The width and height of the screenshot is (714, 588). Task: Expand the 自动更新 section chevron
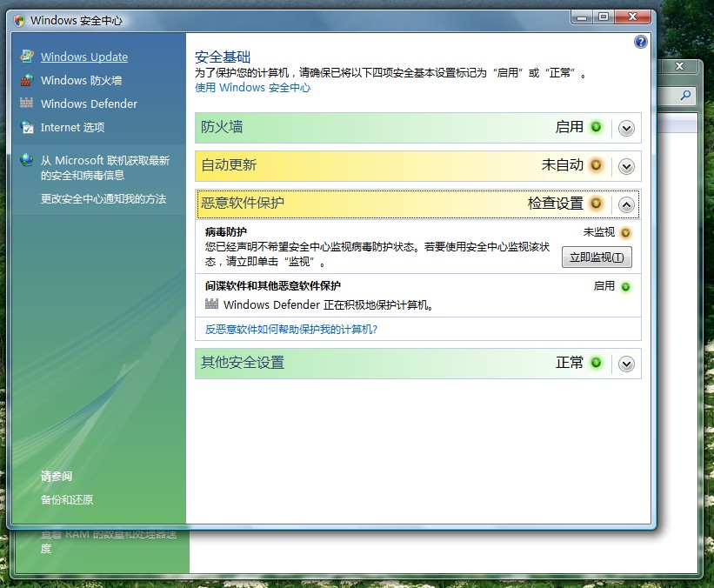pos(626,166)
